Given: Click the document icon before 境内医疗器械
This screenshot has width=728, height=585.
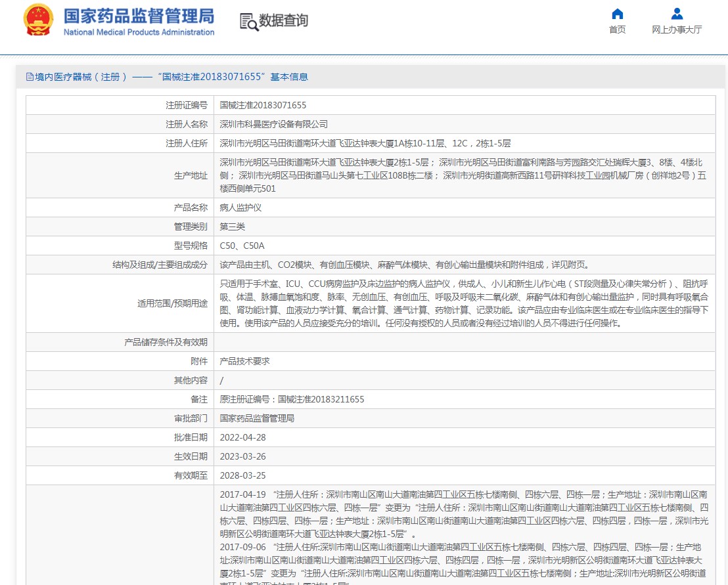Looking at the screenshot, I should [x=30, y=77].
